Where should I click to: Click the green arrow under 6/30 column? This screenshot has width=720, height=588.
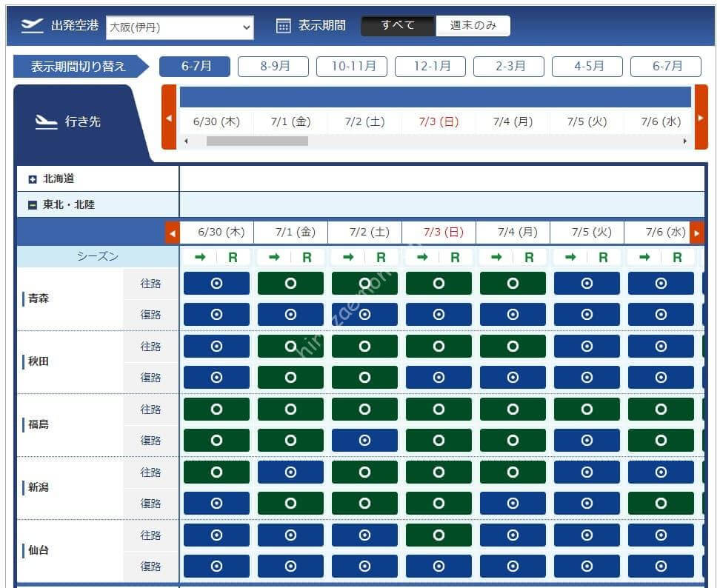coord(200,258)
